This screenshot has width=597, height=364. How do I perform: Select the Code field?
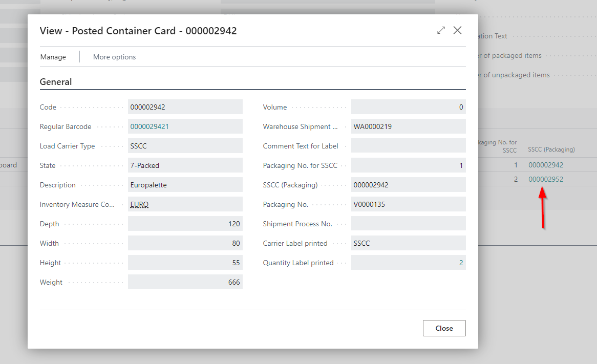click(x=185, y=107)
